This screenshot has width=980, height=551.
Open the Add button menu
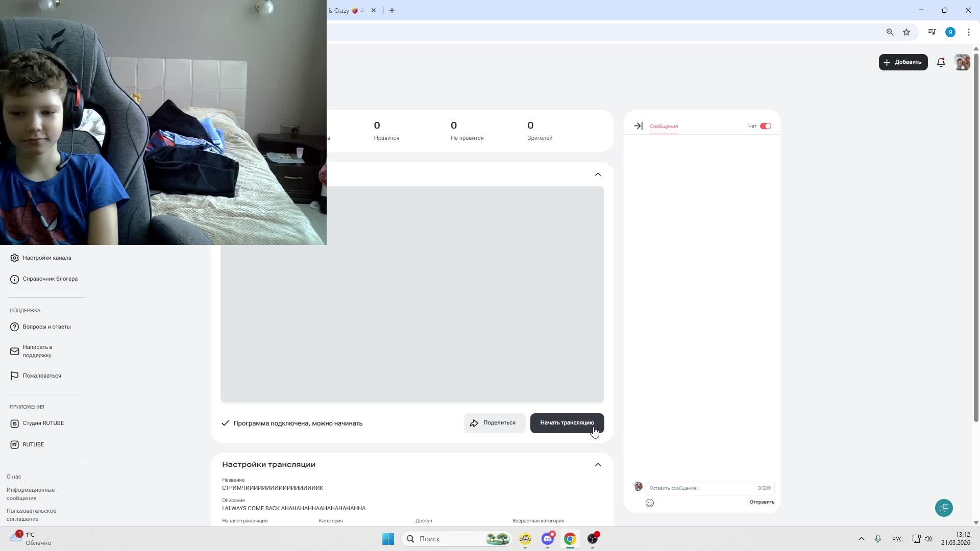903,62
